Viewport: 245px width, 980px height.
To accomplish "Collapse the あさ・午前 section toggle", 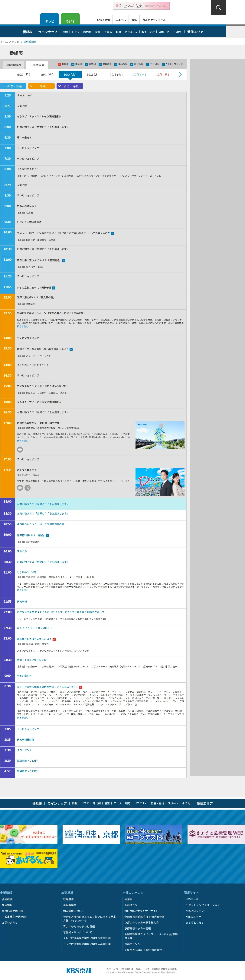I will pyautogui.click(x=13, y=86).
